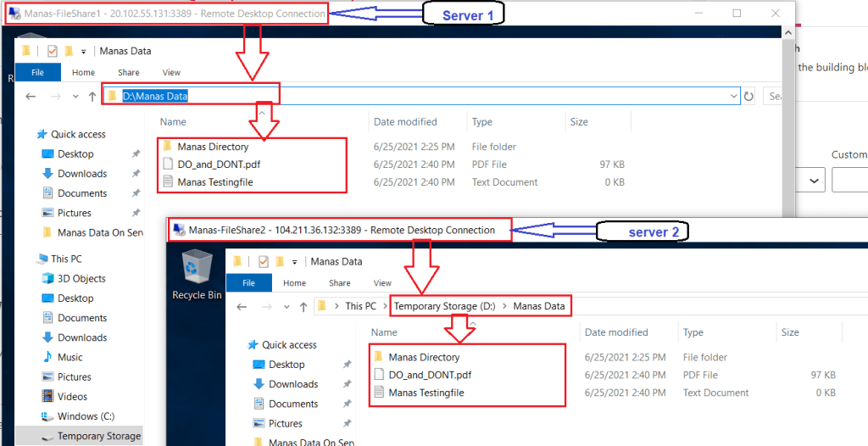Sort by Type column in Server 1 Explorer
The image size is (868, 446).
pyautogui.click(x=481, y=122)
